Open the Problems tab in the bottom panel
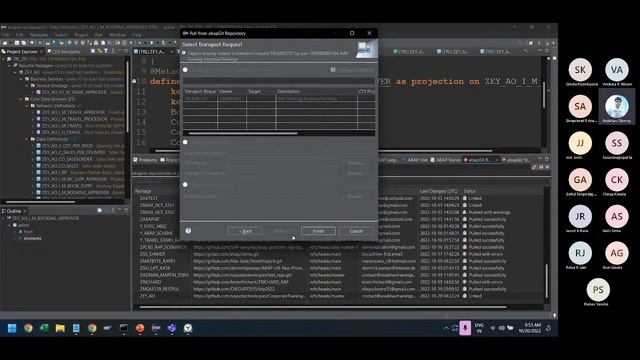Viewport: 640px width, 360px height. coord(146,160)
